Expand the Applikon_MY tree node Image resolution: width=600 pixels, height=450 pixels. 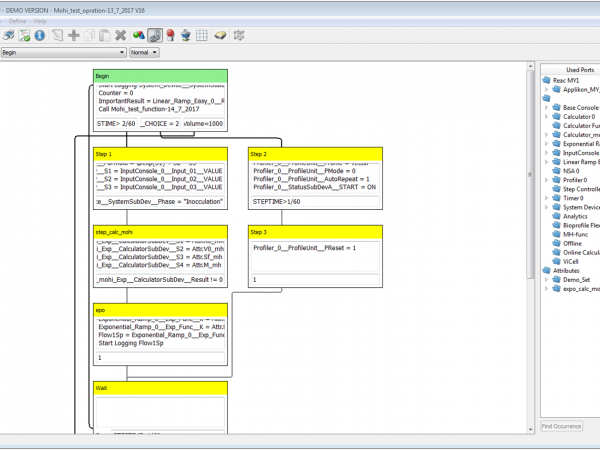point(546,90)
